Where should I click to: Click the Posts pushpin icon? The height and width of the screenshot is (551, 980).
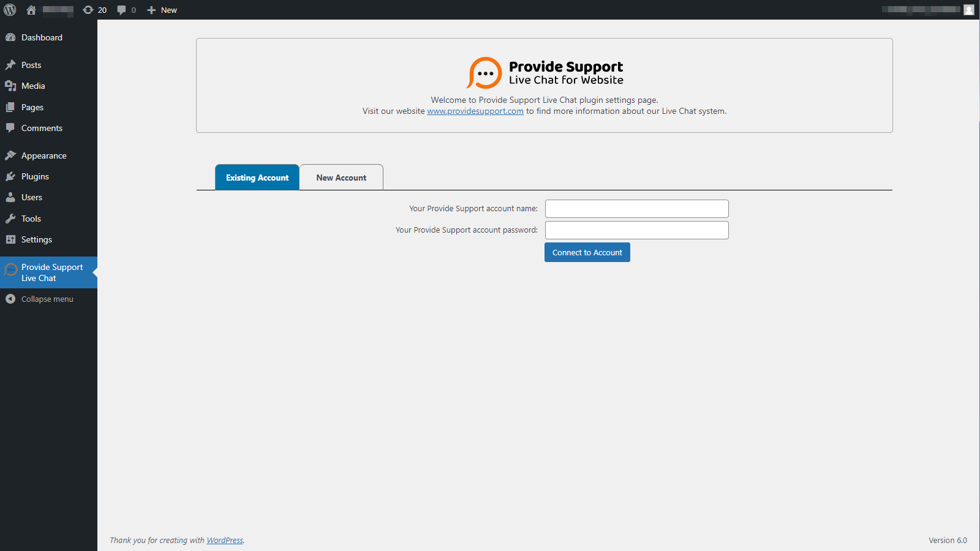click(x=10, y=65)
